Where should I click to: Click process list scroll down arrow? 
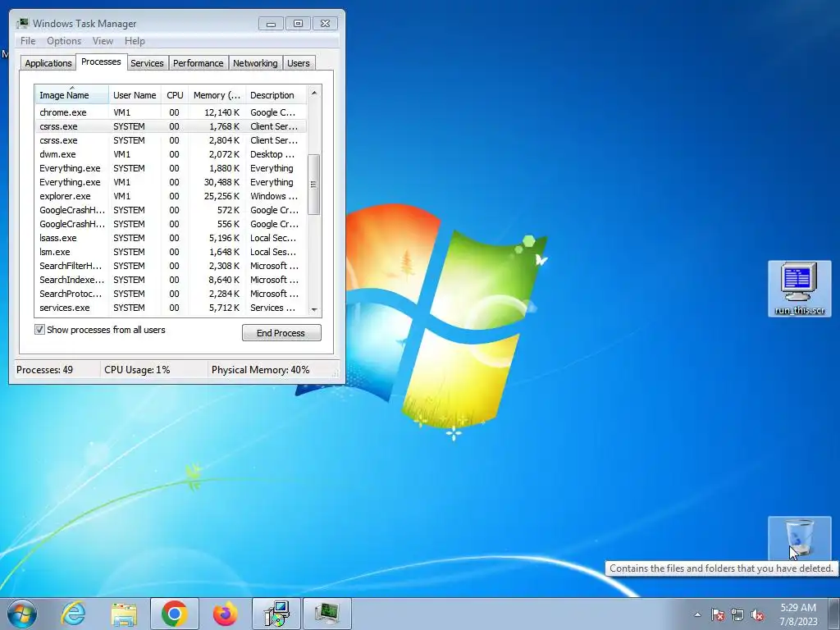tap(314, 309)
